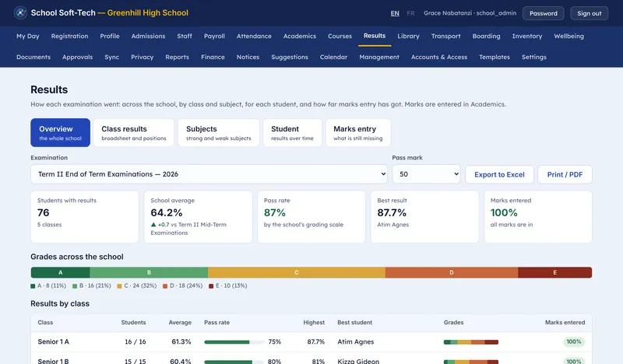
Task: Open the Marks entry tab
Action: pos(358,132)
